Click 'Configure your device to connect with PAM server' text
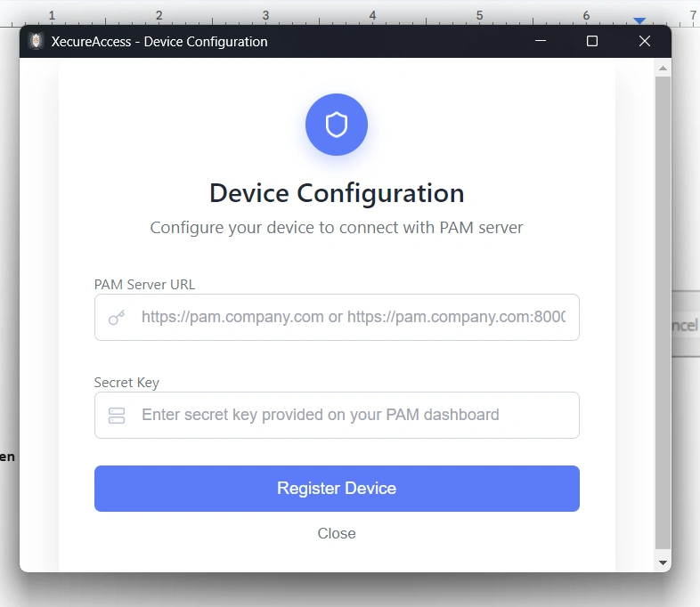This screenshot has width=700, height=607. click(x=337, y=228)
